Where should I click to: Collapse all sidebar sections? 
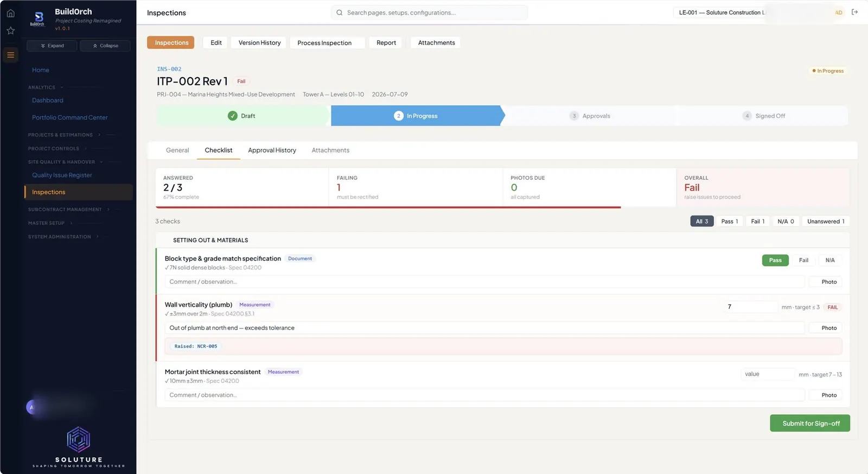[105, 46]
